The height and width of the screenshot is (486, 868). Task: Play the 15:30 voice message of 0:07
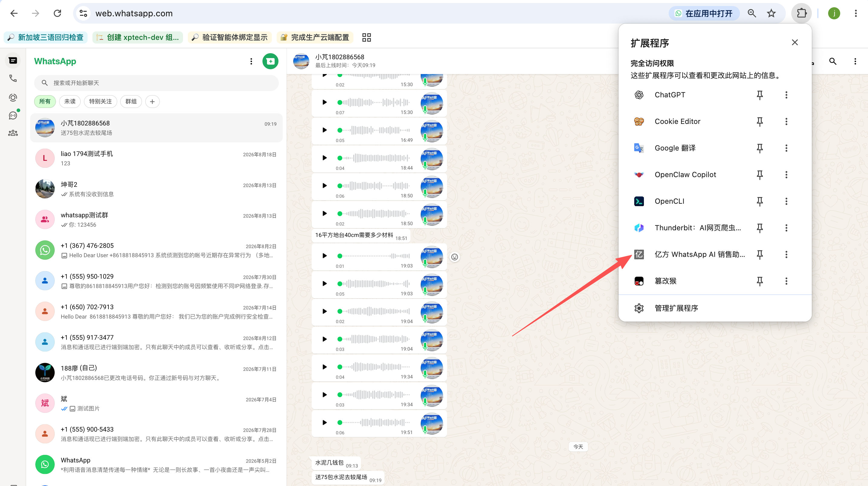tap(324, 102)
